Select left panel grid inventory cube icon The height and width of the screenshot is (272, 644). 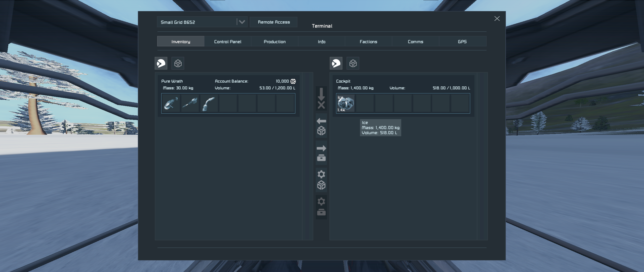tap(178, 63)
